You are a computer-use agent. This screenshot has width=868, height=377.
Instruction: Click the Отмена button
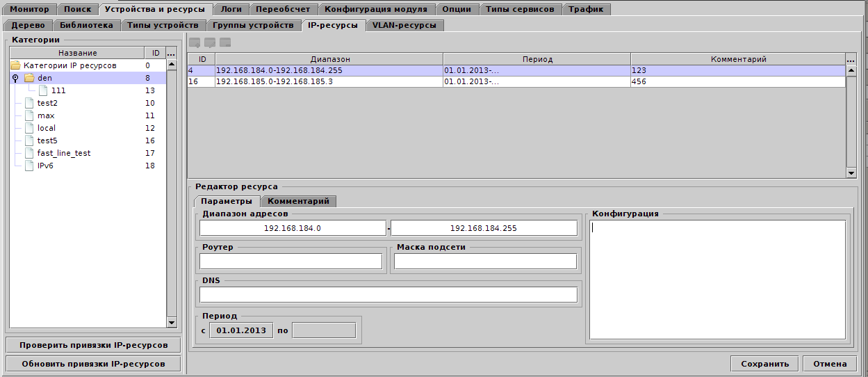(x=830, y=364)
